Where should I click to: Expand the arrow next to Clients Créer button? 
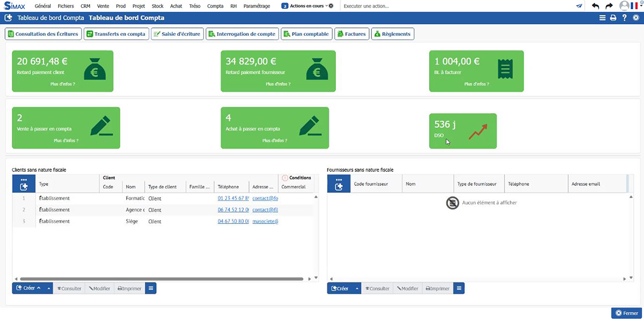tap(49, 288)
